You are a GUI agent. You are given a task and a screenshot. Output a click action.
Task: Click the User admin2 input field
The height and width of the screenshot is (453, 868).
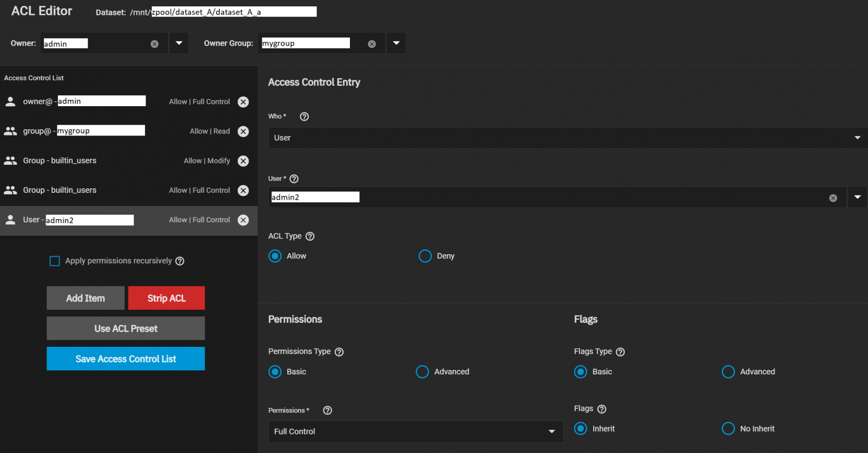pyautogui.click(x=542, y=197)
